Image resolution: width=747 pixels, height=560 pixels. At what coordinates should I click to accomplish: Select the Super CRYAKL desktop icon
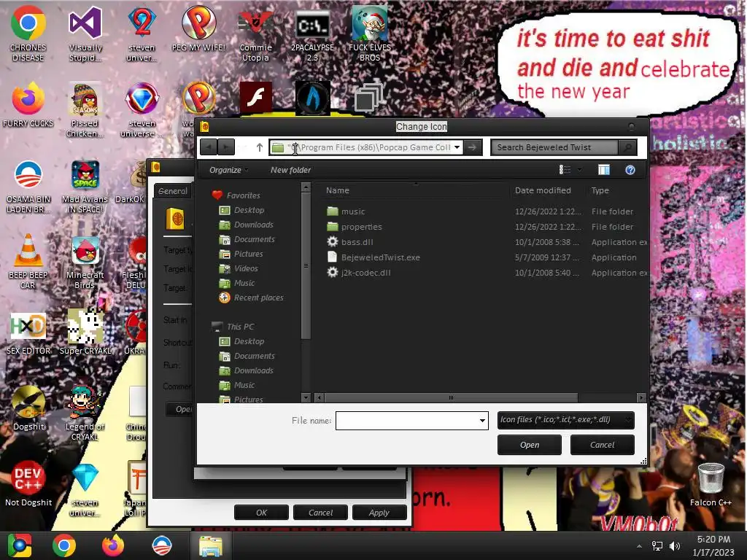[85, 332]
